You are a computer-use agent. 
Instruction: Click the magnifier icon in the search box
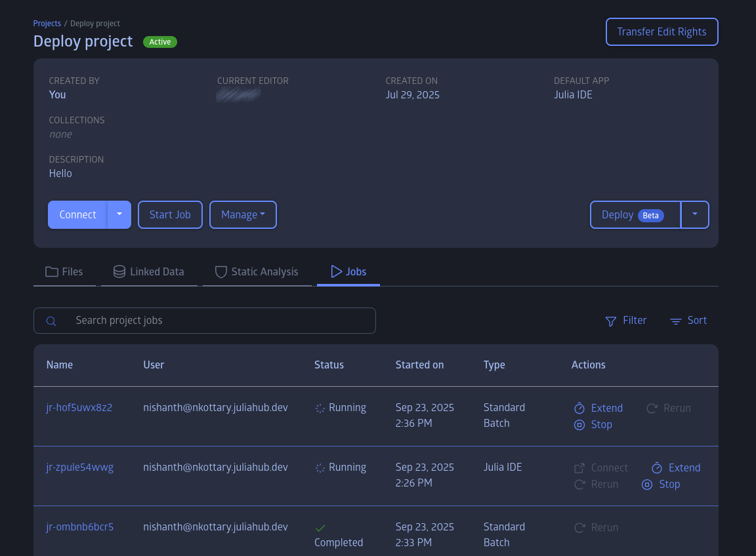click(x=51, y=321)
